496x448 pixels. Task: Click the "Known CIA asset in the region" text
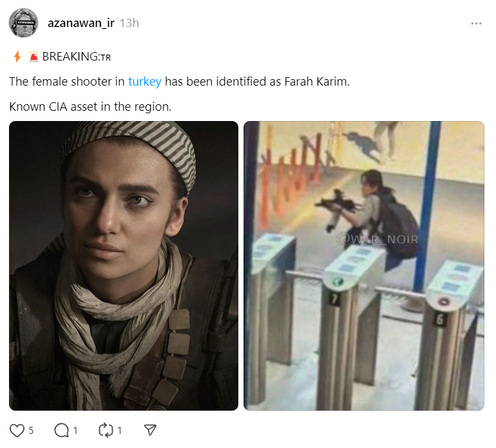90,107
